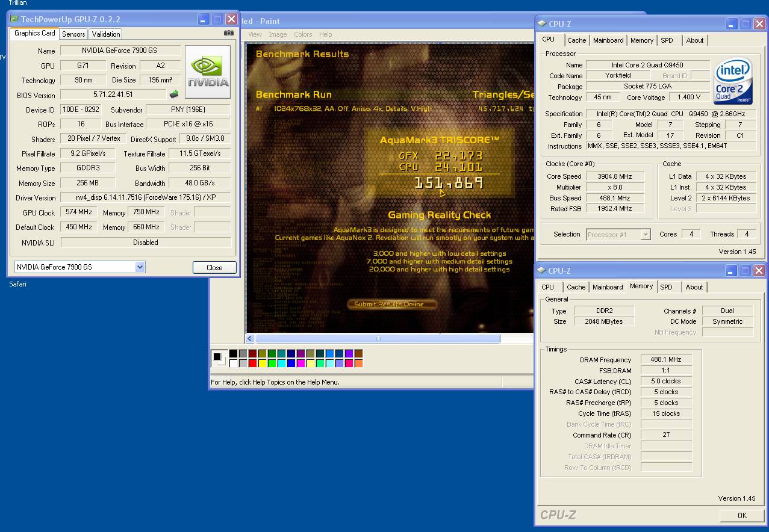769x532 pixels.
Task: Click title icon of CPU-Z window showing Timings
Action: [541, 271]
